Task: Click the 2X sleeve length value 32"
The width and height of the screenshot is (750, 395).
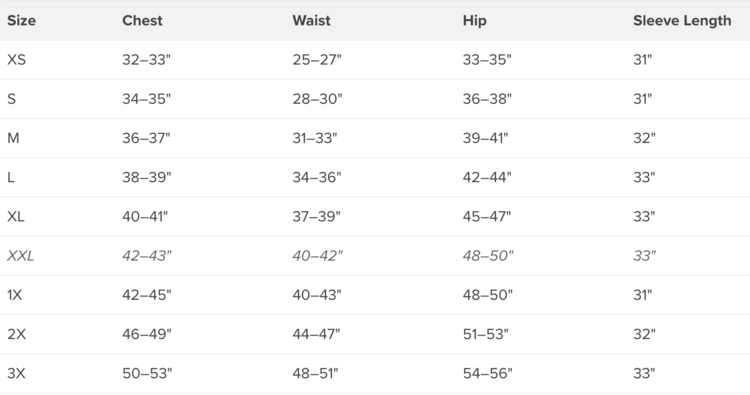Action: [x=644, y=334]
